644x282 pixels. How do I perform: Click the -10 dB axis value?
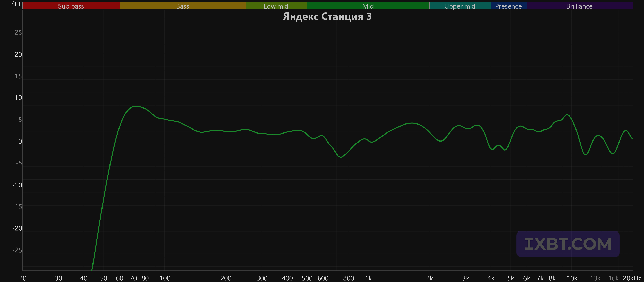click(17, 185)
